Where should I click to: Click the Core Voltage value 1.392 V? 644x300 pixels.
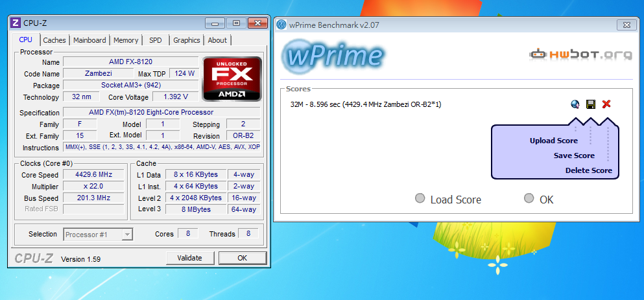[x=175, y=97]
